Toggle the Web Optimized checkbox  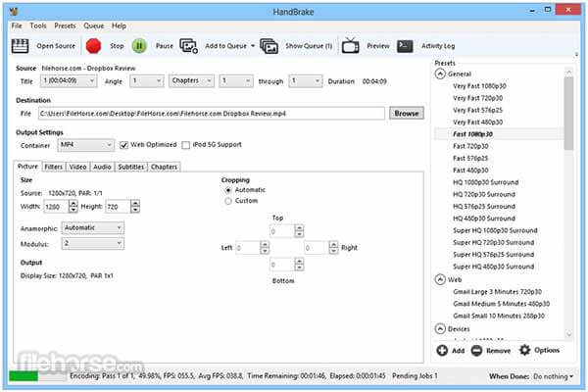[123, 145]
